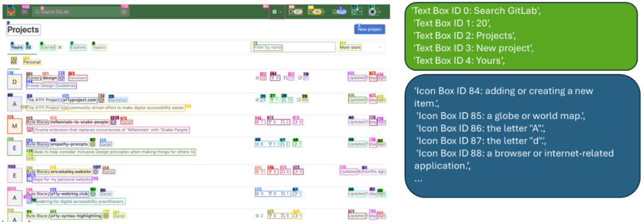Click the globe visibility icon beside a11yproject.com
Screen dimensions: 644x222
101,99
